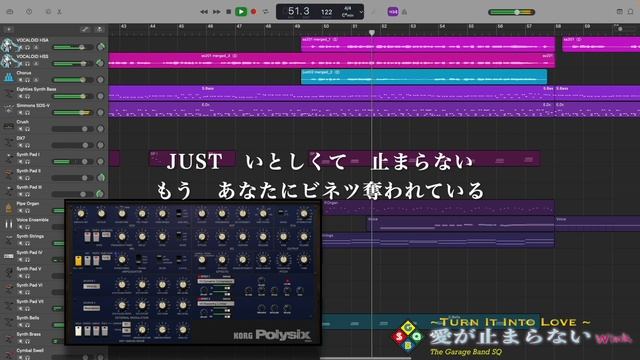This screenshot has width=640, height=360.
Task: Open the Library panel button
Action: [10, 12]
